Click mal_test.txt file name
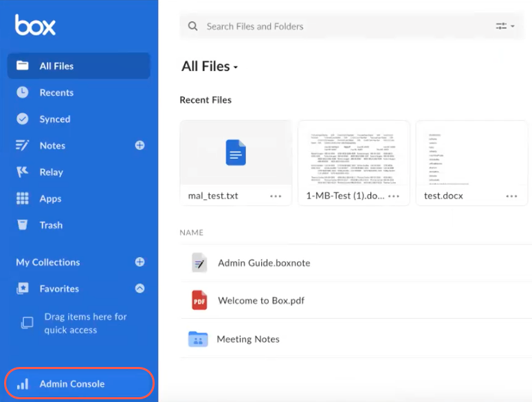The width and height of the screenshot is (532, 402). coord(213,196)
